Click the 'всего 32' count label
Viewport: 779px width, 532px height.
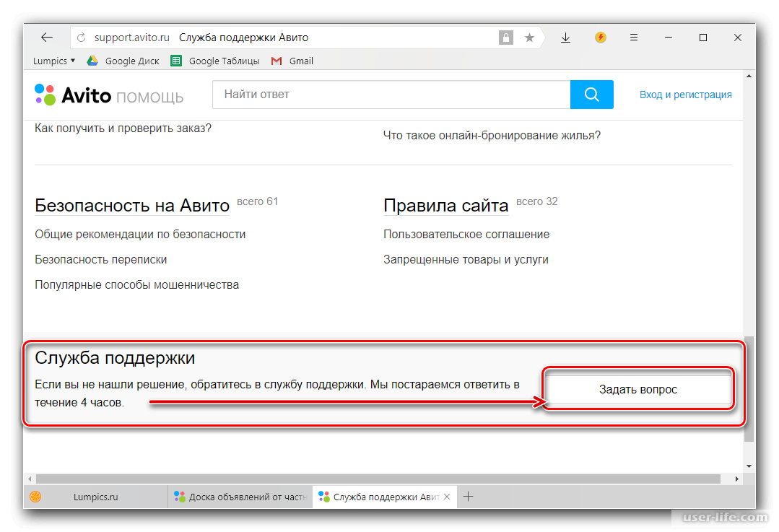(x=537, y=201)
